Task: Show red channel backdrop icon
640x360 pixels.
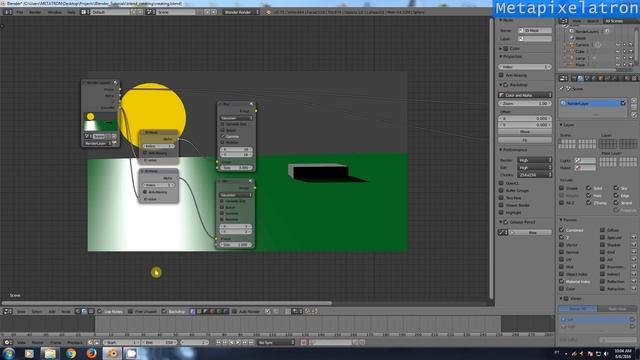Action: [x=212, y=311]
